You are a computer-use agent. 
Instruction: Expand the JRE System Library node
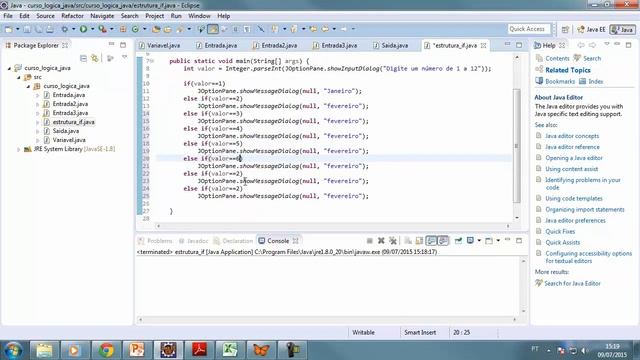19,149
